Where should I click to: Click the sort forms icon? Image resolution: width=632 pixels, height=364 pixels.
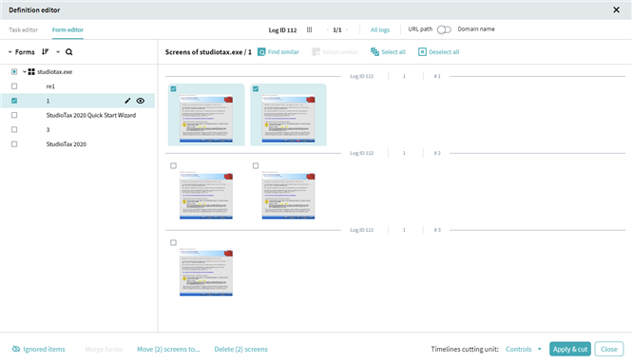(x=46, y=52)
